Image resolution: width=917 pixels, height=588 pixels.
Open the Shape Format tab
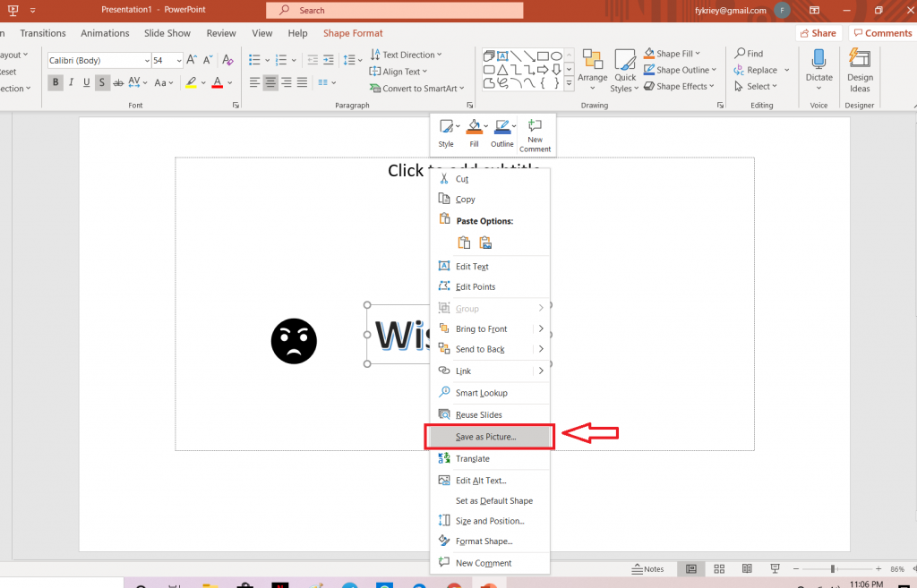(x=353, y=33)
